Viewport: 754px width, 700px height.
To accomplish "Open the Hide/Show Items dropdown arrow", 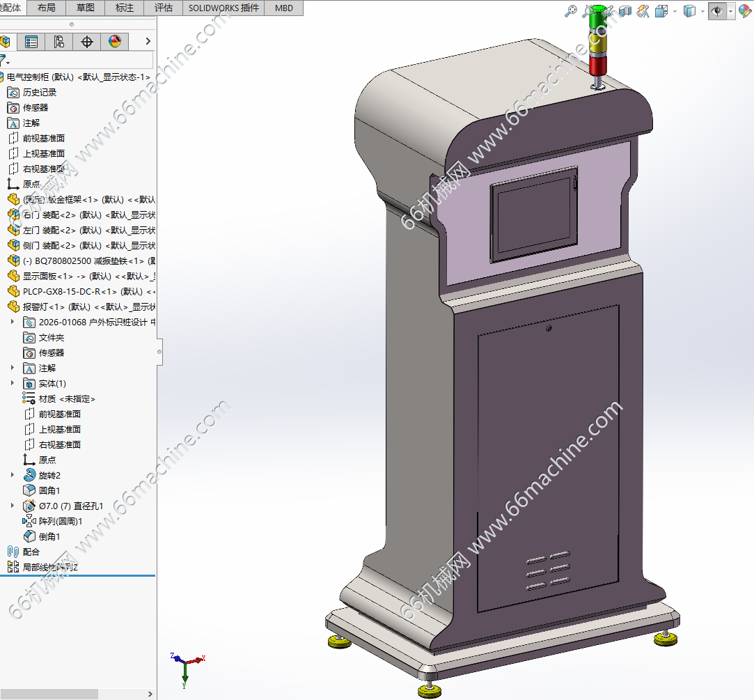I will 730,11.
